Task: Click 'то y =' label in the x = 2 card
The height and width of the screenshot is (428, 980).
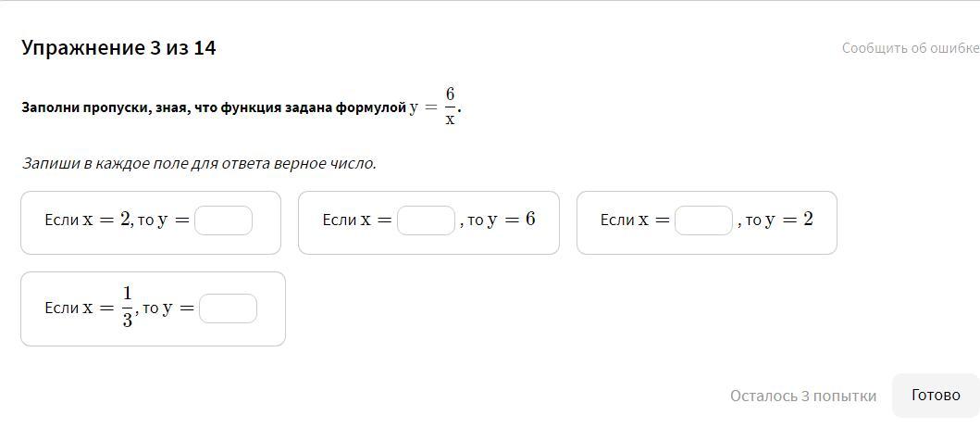Action: [164, 220]
